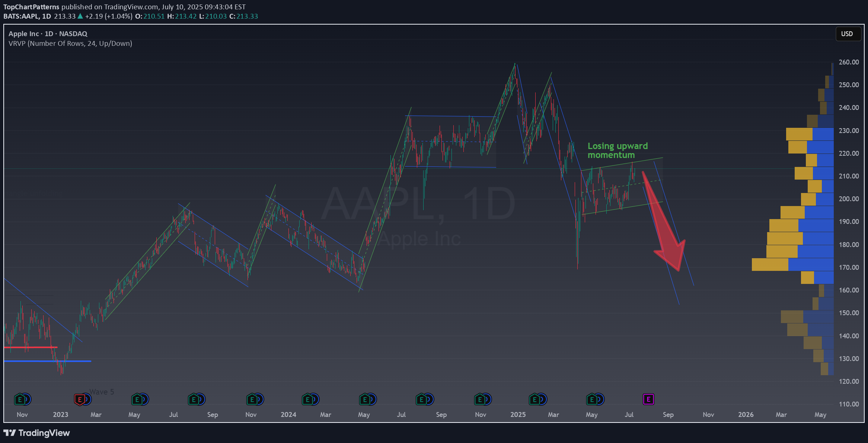Click the volume profile bar at the 230 level
Image resolution: width=868 pixels, height=443 pixels.
[x=810, y=134]
